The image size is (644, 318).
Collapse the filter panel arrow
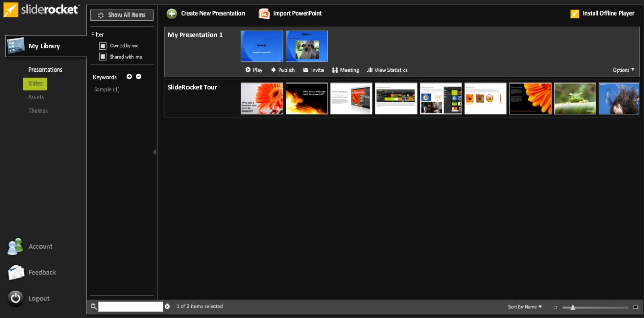[155, 152]
